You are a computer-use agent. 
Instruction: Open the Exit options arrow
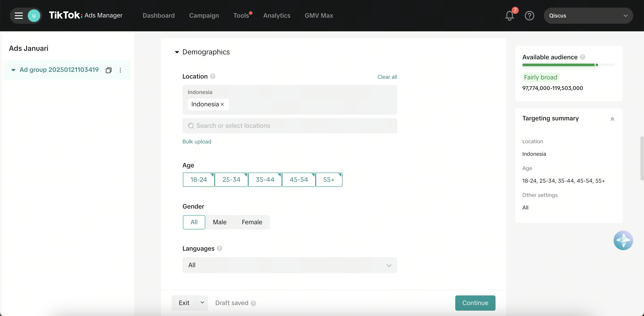(x=202, y=303)
